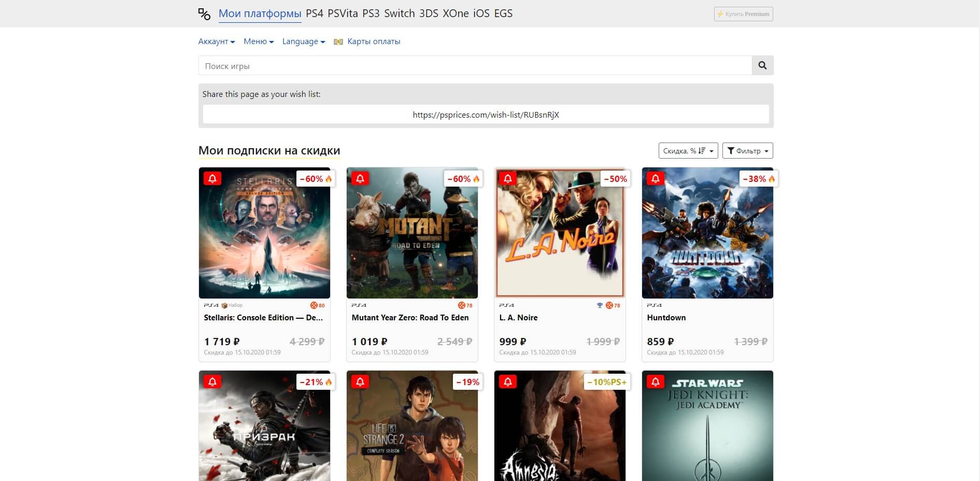Screen dimensions: 980x481
Task: Click the trophy icon on L. A. Noire
Action: click(x=600, y=305)
